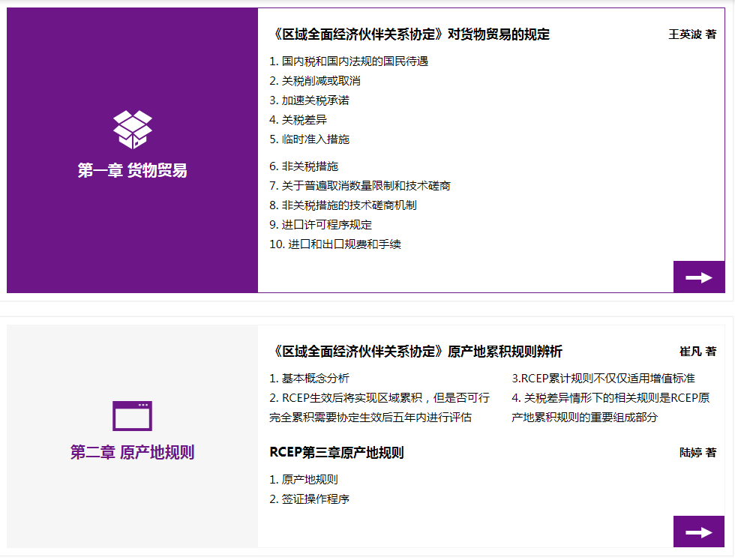This screenshot has height=560, width=735.
Task: Click the arrow button in the rules of origin card
Action: [698, 532]
